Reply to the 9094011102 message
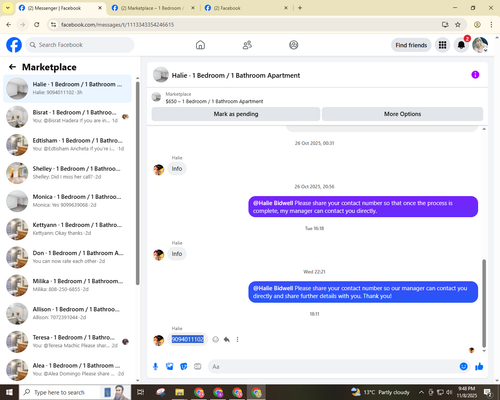Image resolution: width=500 pixels, height=400 pixels. tap(227, 339)
